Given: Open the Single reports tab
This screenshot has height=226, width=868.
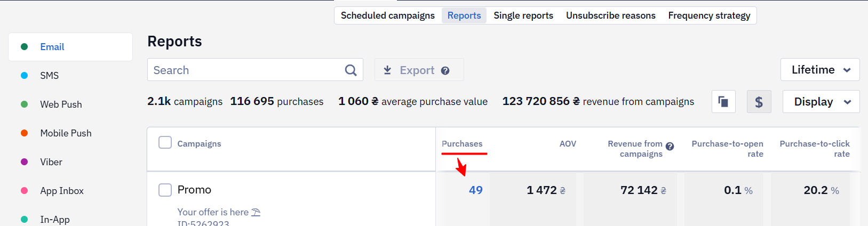Looking at the screenshot, I should click(523, 15).
